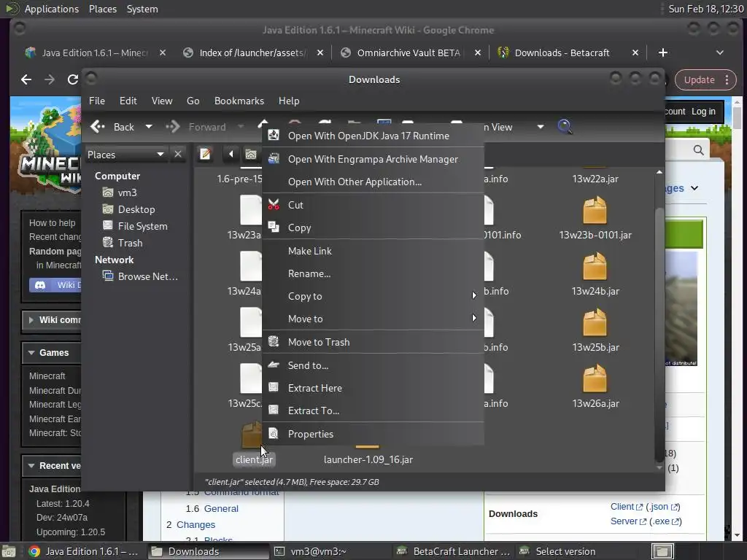Reload the page in Chrome
The height and width of the screenshot is (560, 747).
coord(72,79)
